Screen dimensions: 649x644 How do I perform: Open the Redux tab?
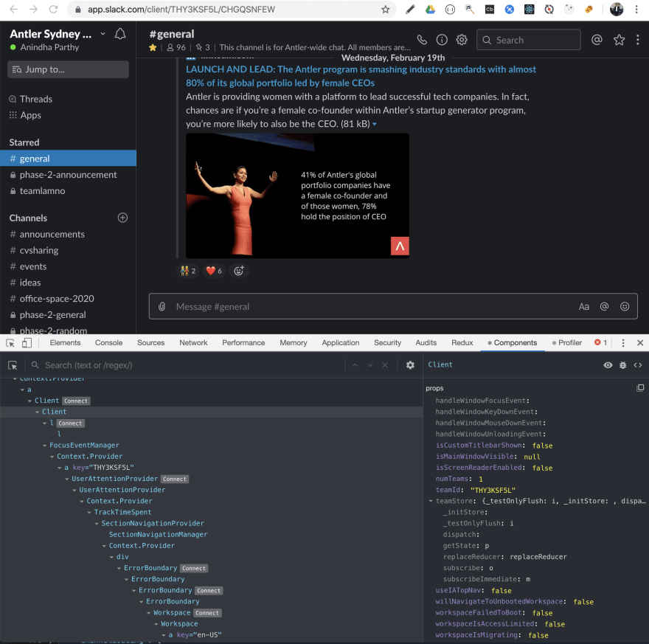point(462,343)
